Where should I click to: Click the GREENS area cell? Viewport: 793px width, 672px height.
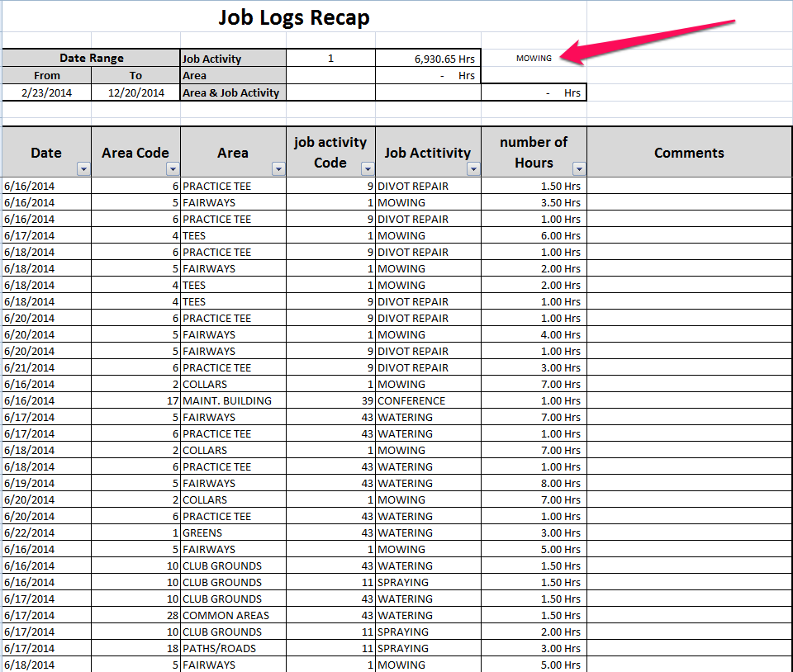(233, 532)
